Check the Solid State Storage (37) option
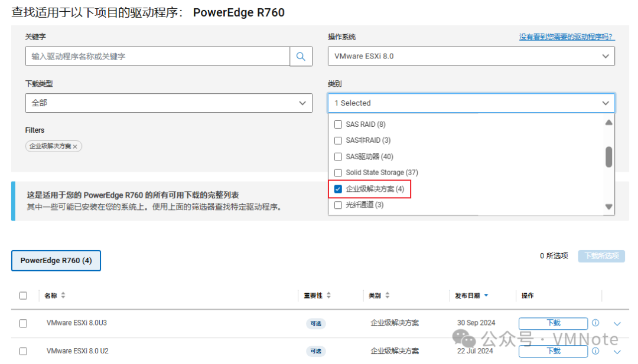The width and height of the screenshot is (638, 364). tap(338, 173)
